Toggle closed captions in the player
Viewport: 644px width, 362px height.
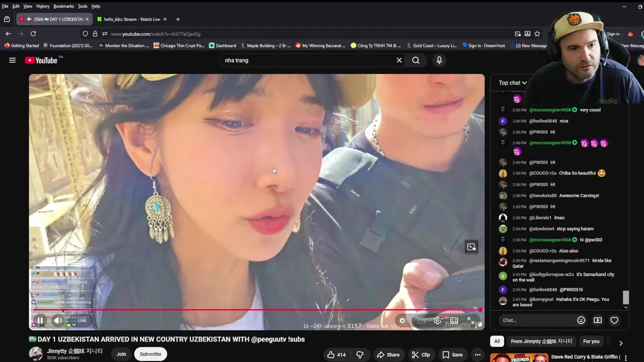click(421, 320)
